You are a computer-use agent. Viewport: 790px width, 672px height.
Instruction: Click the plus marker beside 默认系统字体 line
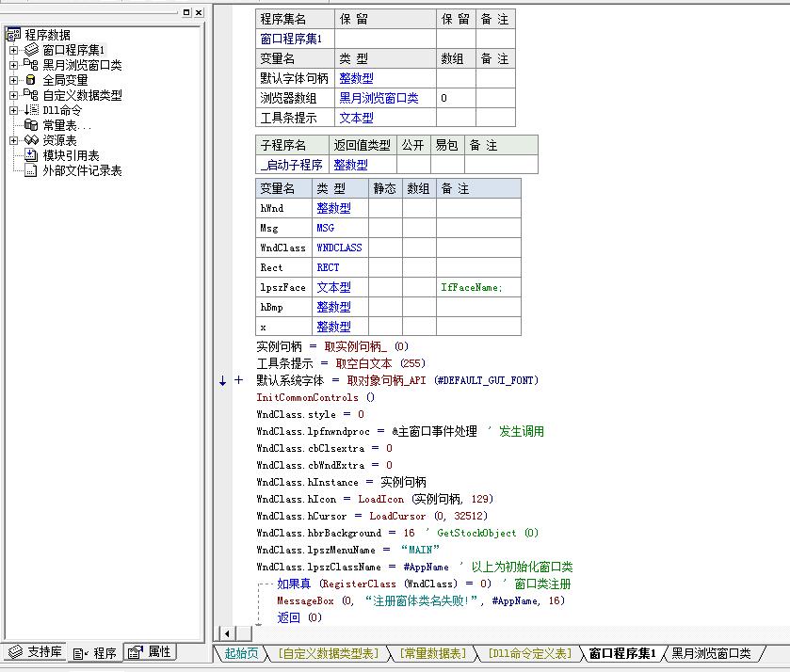[x=239, y=380]
